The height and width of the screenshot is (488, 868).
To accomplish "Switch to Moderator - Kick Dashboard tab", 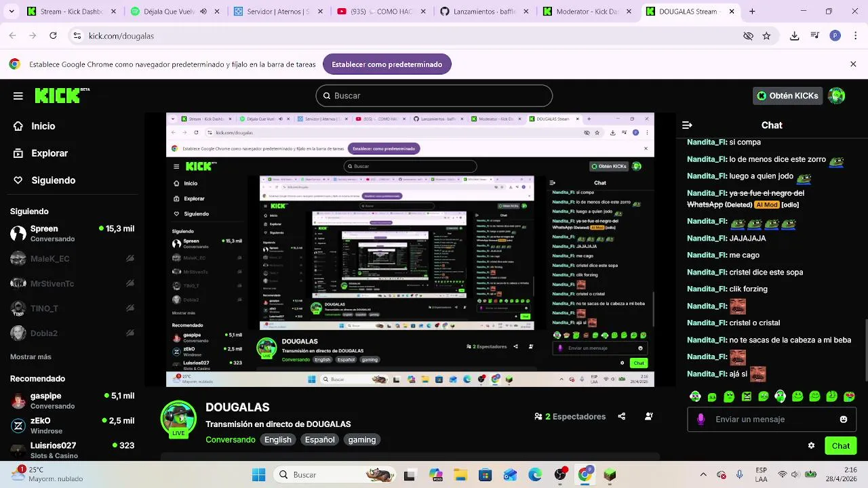I will [x=587, y=12].
